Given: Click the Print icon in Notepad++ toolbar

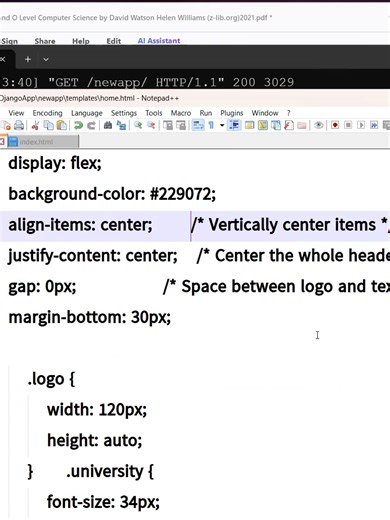Looking at the screenshot, I should (x=19, y=125).
